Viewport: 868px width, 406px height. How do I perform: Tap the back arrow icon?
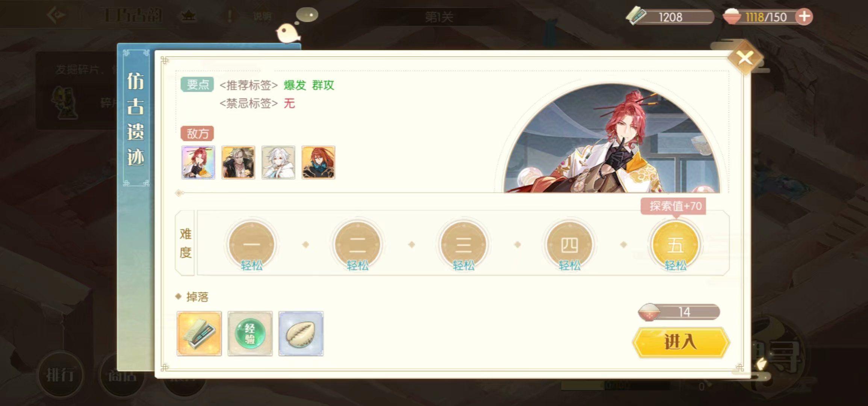click(56, 15)
